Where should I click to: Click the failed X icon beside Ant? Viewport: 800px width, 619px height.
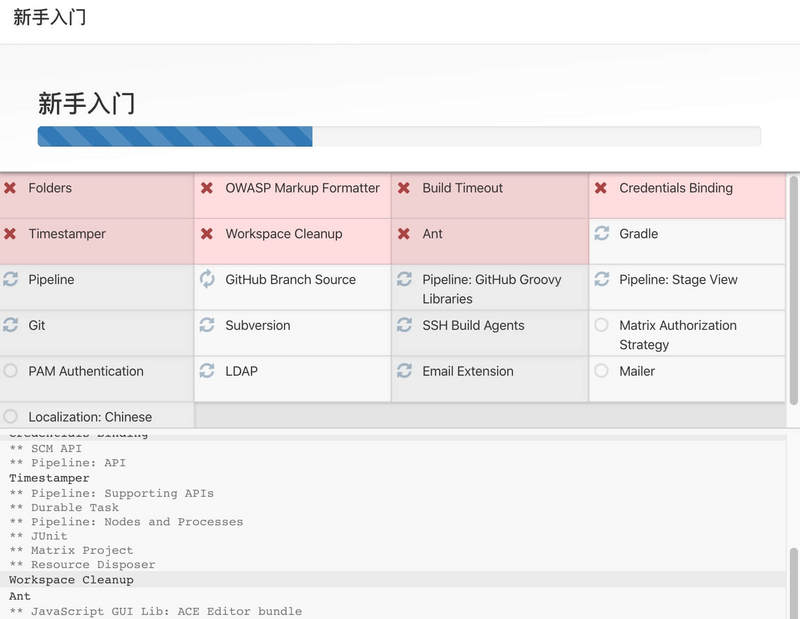(404, 234)
